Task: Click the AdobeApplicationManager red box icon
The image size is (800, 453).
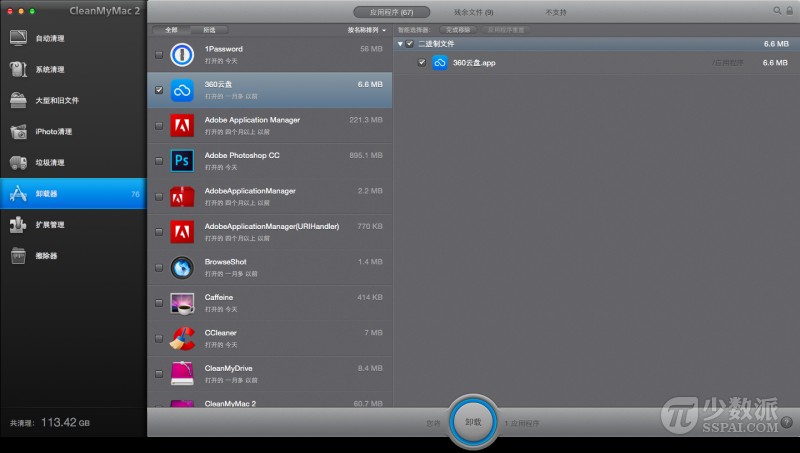Action: 182,196
